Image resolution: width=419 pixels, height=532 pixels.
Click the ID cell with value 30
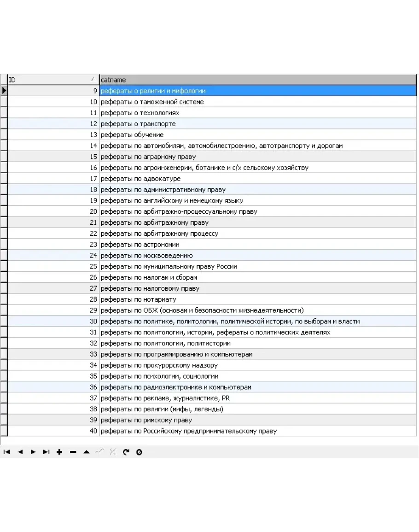coord(53,322)
